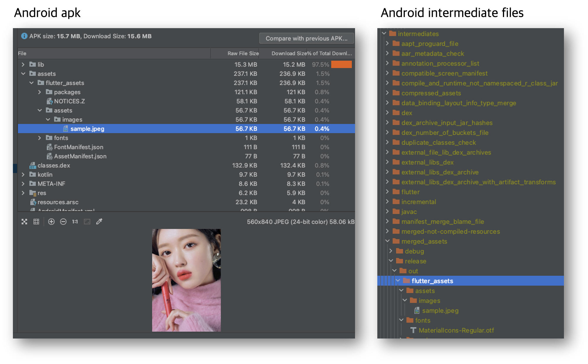The image size is (588, 364).
Task: Select the classes.dex file icon
Action: pos(33,166)
